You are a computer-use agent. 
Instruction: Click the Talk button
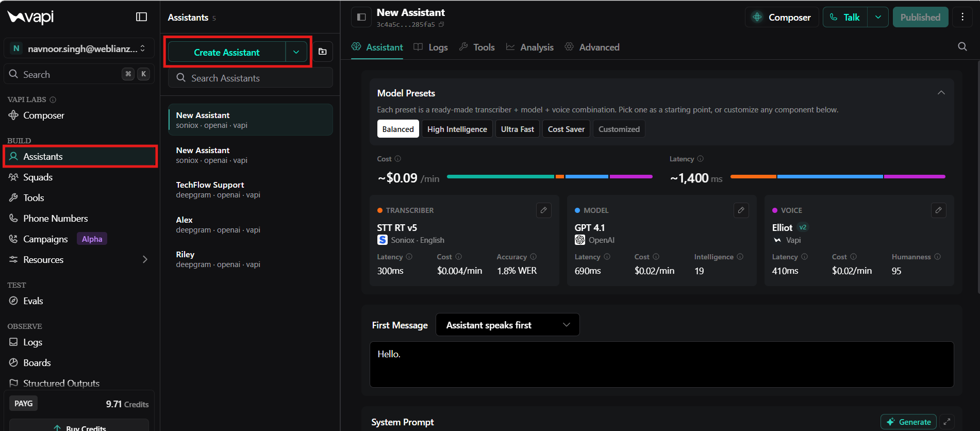(x=845, y=17)
